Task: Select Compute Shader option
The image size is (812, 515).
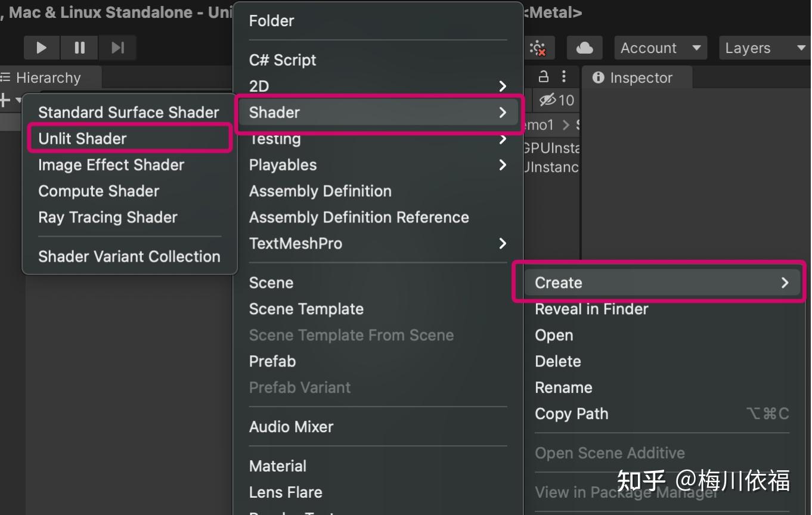Action: point(99,191)
